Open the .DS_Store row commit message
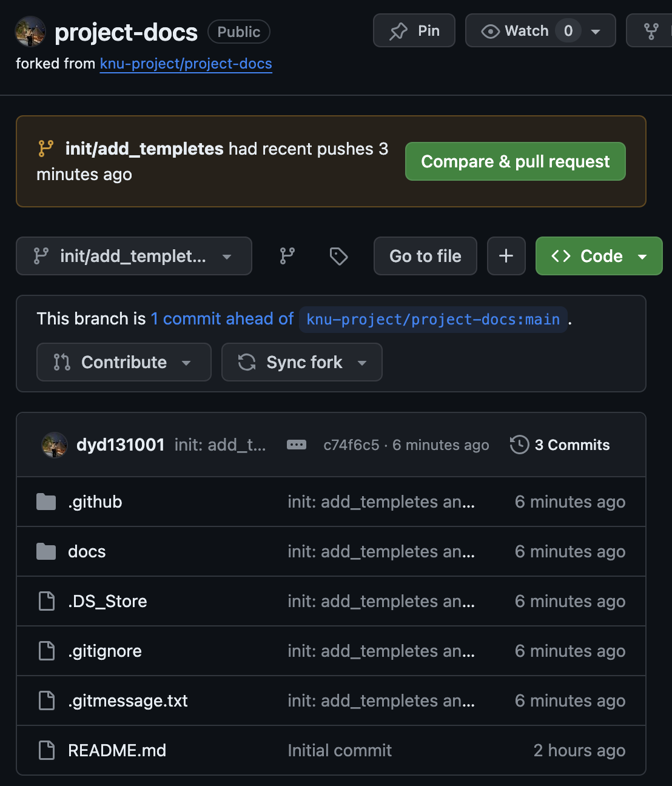 point(381,601)
